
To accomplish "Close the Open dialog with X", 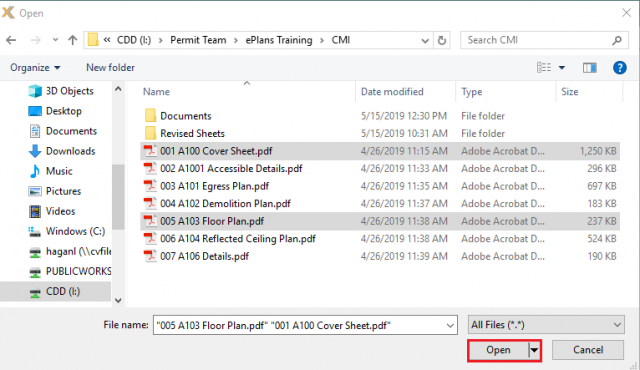I will pyautogui.click(x=627, y=13).
